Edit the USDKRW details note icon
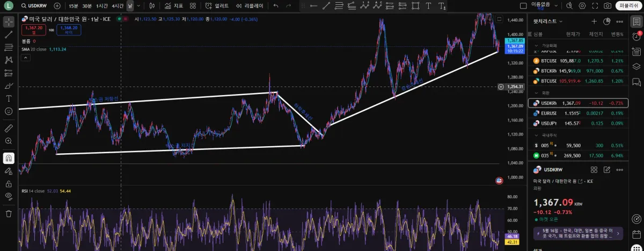 click(607, 170)
